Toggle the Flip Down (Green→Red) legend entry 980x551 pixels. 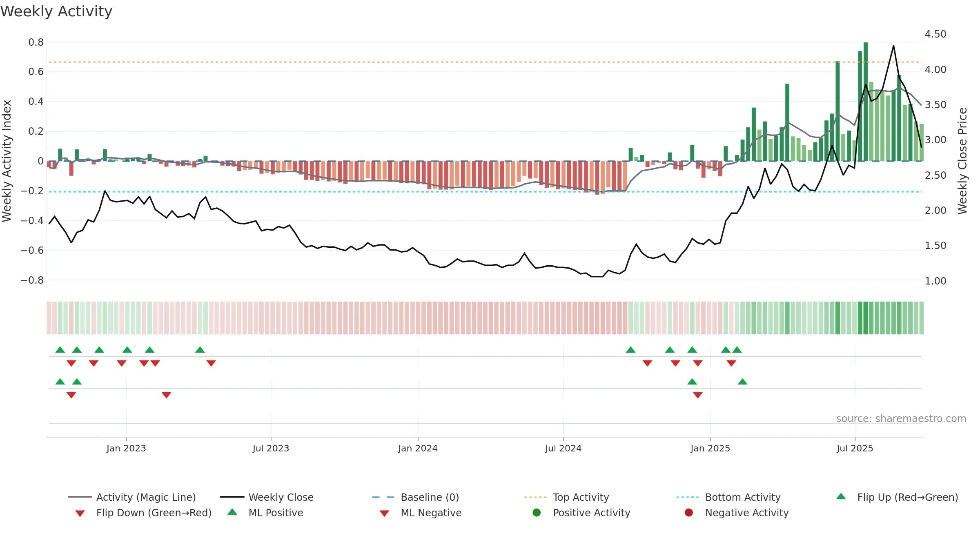(143, 513)
